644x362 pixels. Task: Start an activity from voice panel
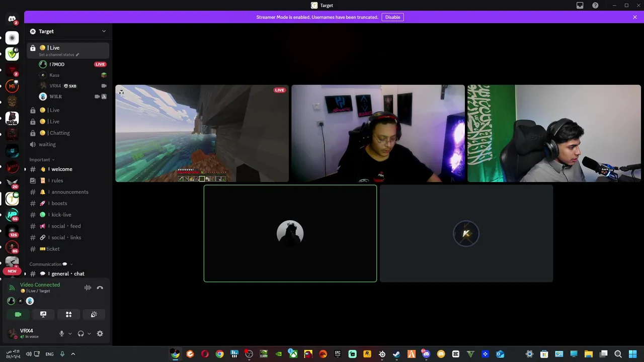[x=68, y=314]
